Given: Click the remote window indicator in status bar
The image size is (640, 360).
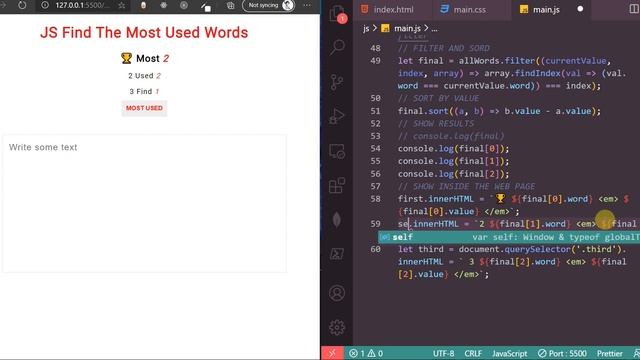Looking at the screenshot, I should point(332,353).
